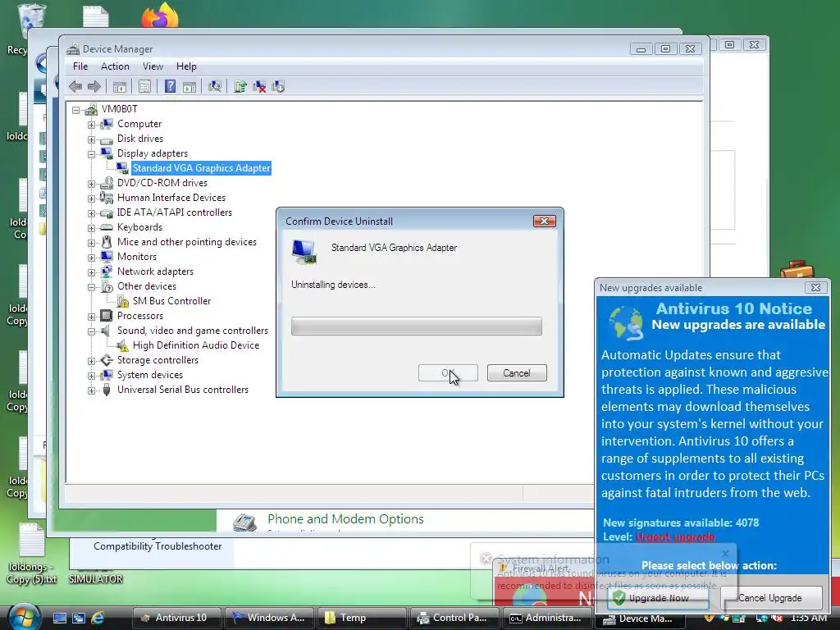
Task: Click the uninstall progress bar
Action: (416, 326)
